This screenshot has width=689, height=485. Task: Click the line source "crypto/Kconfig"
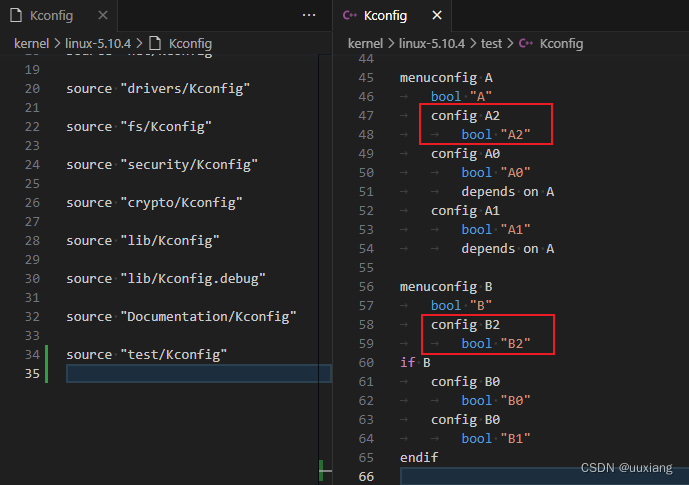pos(154,203)
